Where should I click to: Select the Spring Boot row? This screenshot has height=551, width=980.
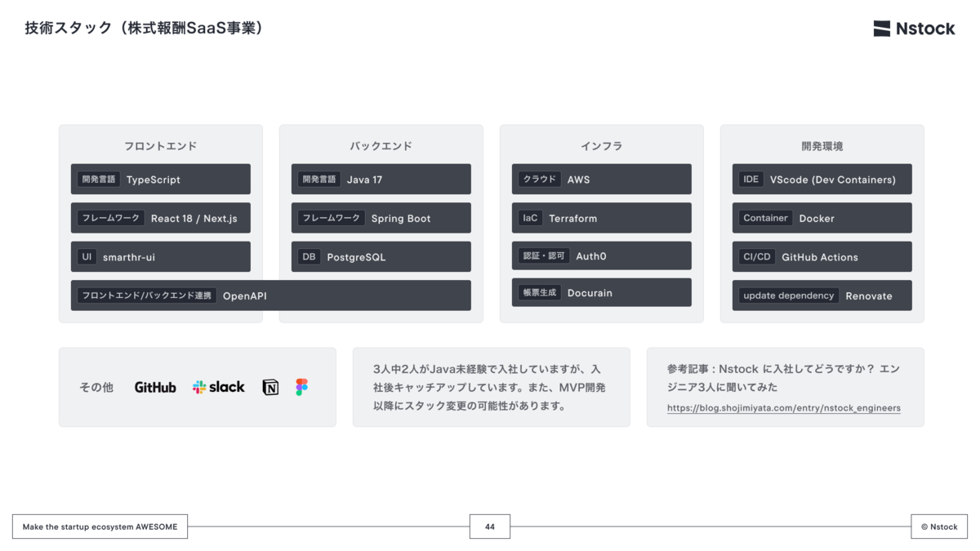coord(381,218)
